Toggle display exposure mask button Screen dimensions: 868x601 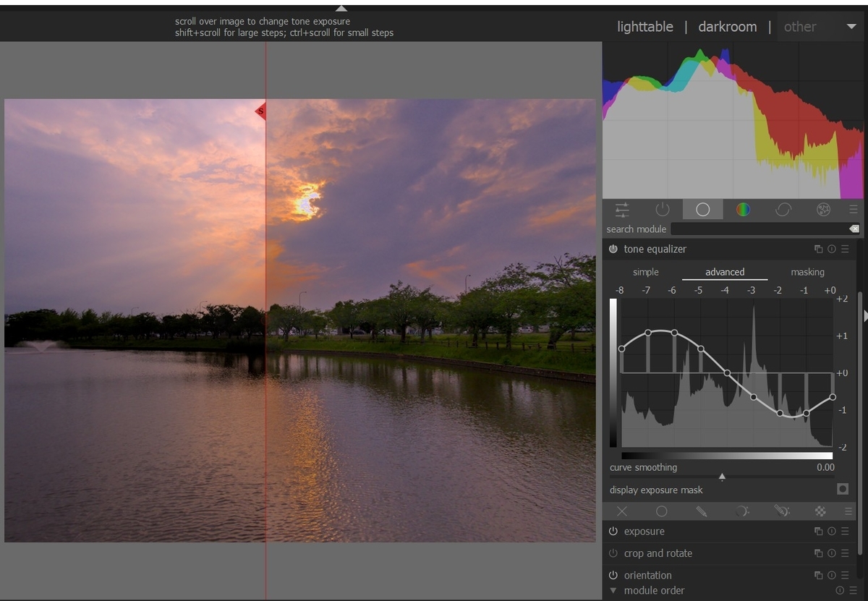click(x=843, y=490)
